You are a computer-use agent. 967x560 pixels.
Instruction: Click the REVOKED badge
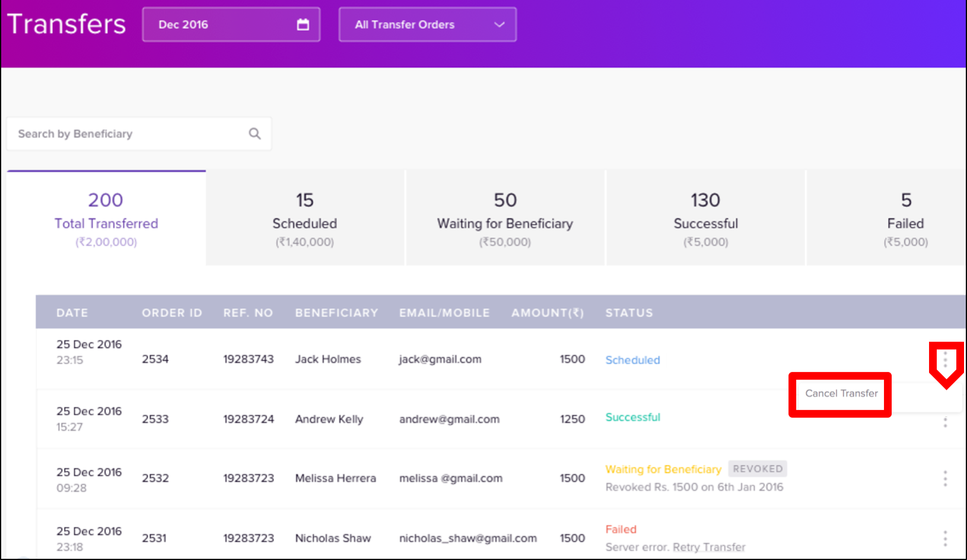click(758, 469)
